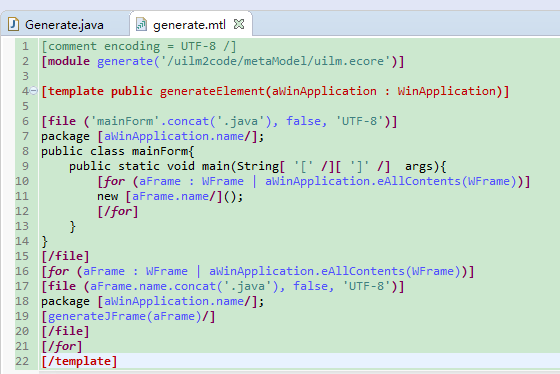Click 'WinApplication)]' type on line 4
This screenshot has height=374, width=560.
pos(453,91)
